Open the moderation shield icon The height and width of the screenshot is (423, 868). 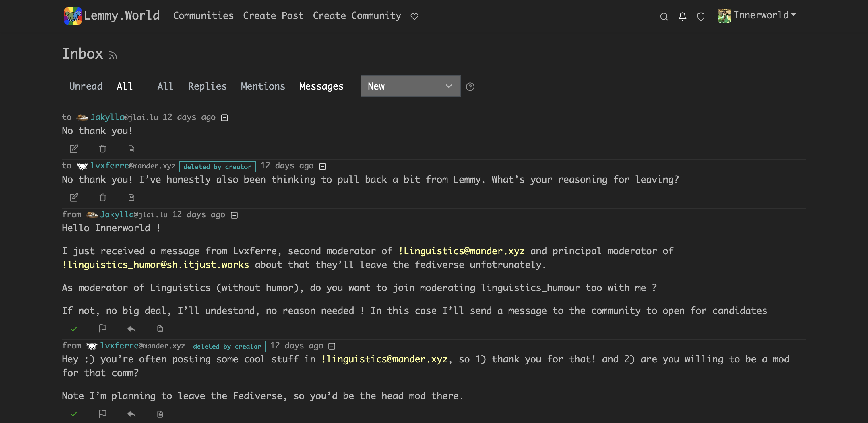click(701, 16)
